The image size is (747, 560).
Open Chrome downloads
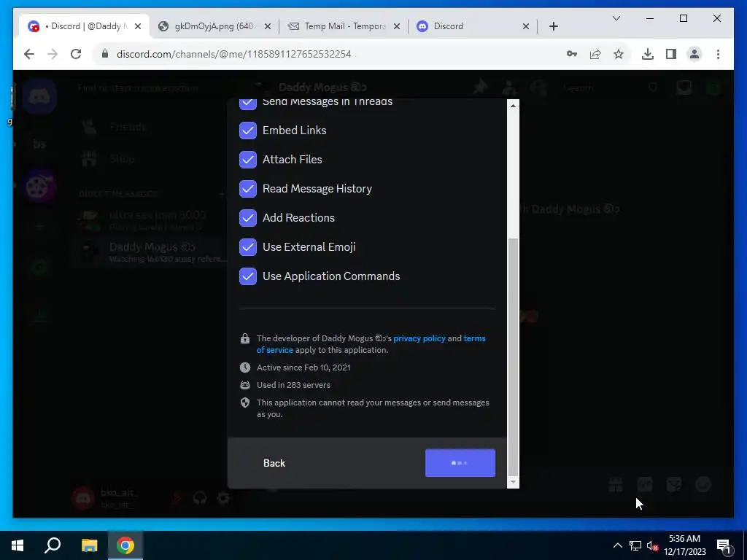[648, 54]
